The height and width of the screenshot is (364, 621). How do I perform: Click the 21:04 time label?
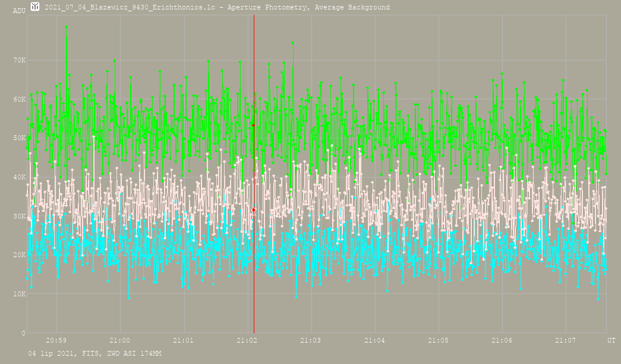tap(374, 340)
